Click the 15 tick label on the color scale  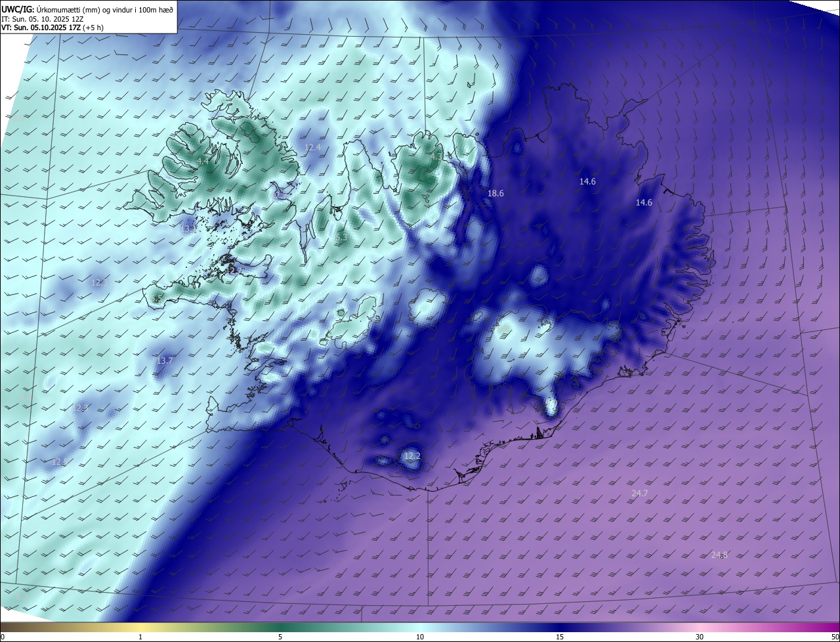(560, 637)
